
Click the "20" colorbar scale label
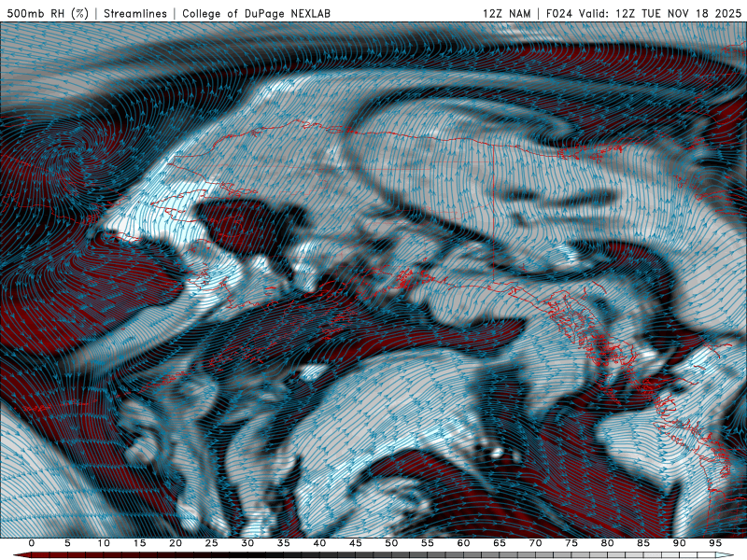(x=176, y=543)
